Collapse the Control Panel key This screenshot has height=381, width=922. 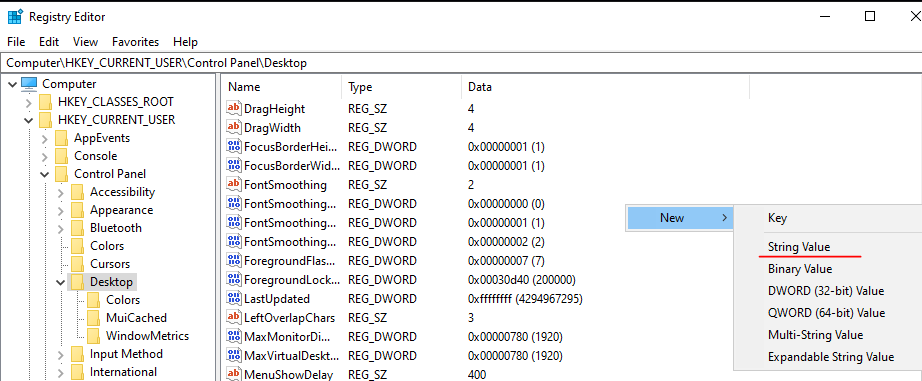click(44, 175)
